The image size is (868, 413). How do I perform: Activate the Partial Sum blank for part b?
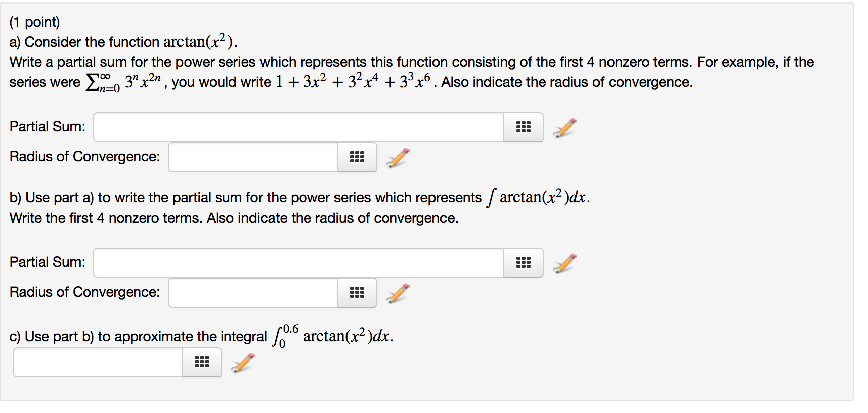297,263
